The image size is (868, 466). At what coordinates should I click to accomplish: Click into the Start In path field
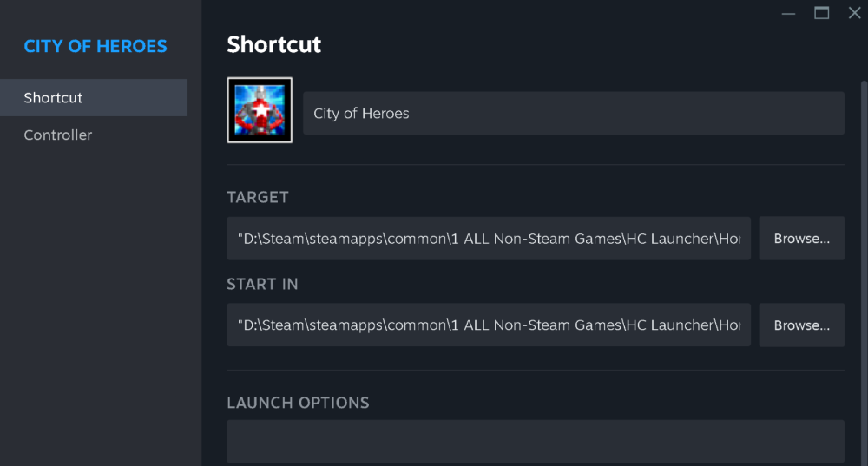489,325
